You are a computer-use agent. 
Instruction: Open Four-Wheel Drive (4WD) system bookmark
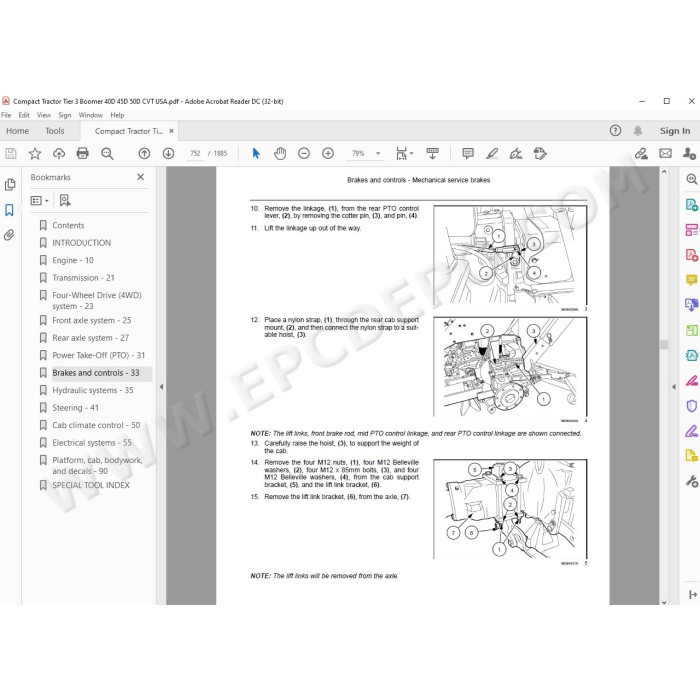click(x=97, y=300)
